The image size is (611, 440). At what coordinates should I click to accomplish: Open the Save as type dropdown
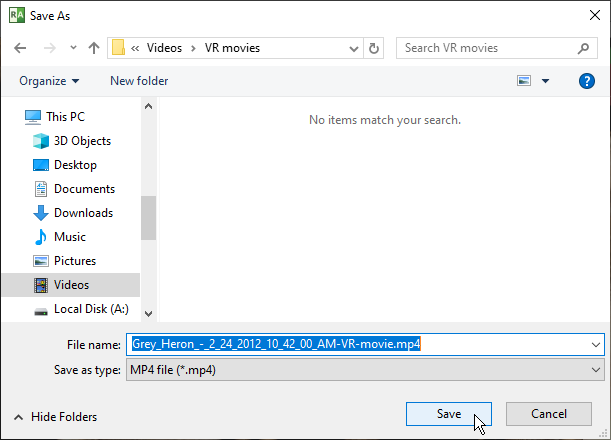click(x=596, y=370)
